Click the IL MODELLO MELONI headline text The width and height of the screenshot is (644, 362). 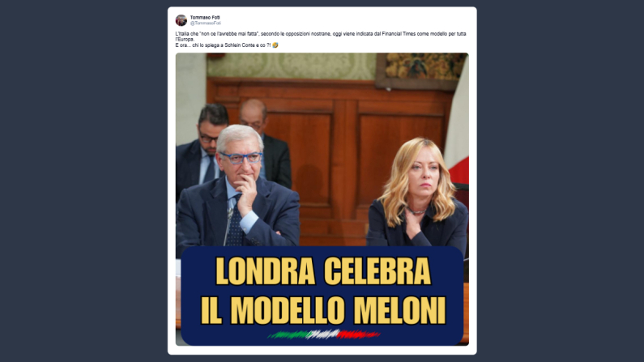point(323,310)
